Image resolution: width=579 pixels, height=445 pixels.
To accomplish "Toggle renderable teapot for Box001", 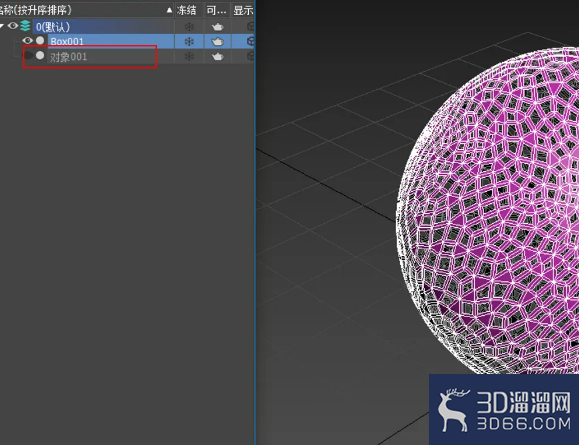I will coord(217,41).
